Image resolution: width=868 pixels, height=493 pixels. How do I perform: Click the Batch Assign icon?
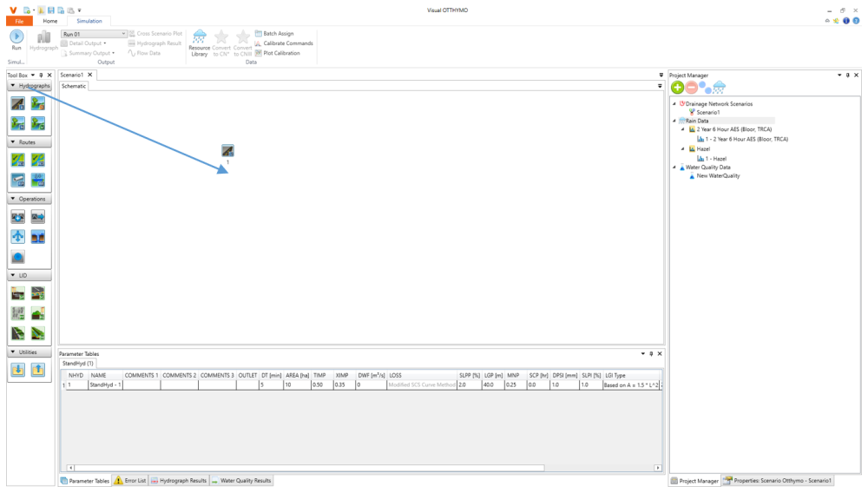[258, 34]
